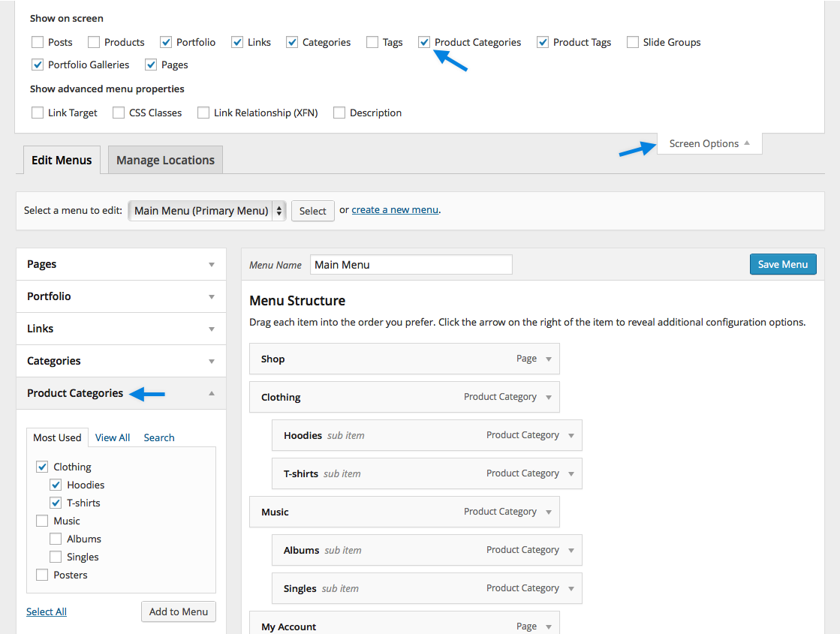
Task: Check Link Relationship (XFN) option
Action: click(203, 113)
